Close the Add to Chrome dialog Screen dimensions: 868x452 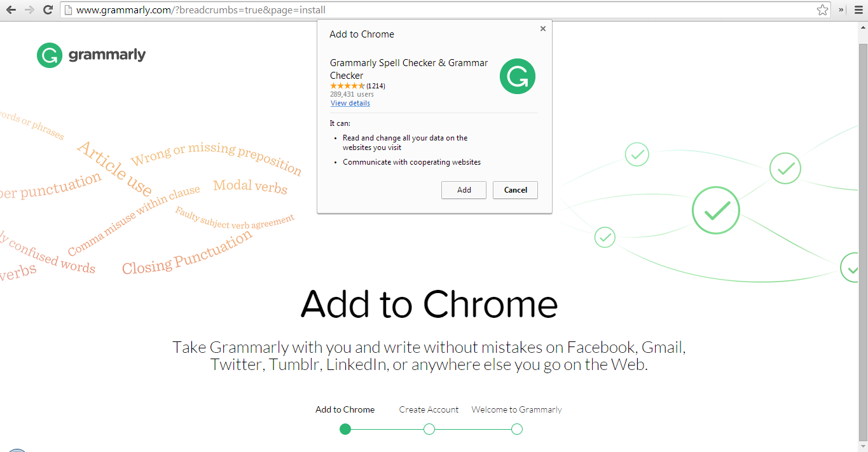542,29
